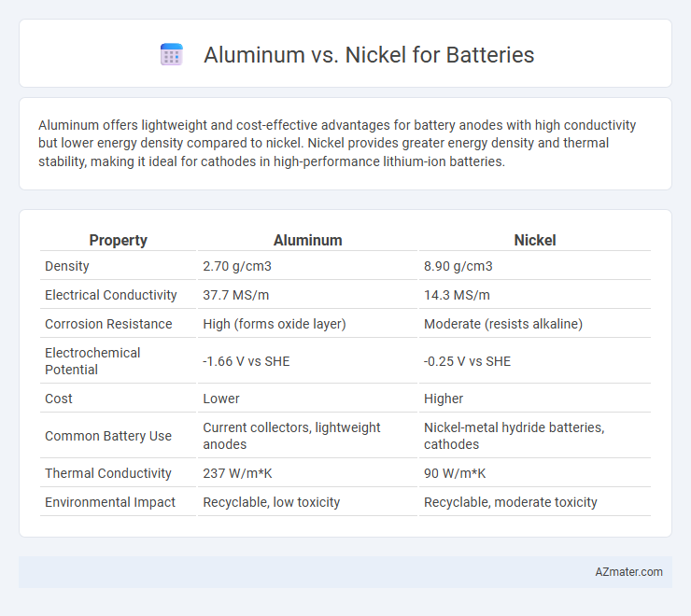Click the '14.3 MS/m' value
691x616 pixels.
tap(457, 295)
